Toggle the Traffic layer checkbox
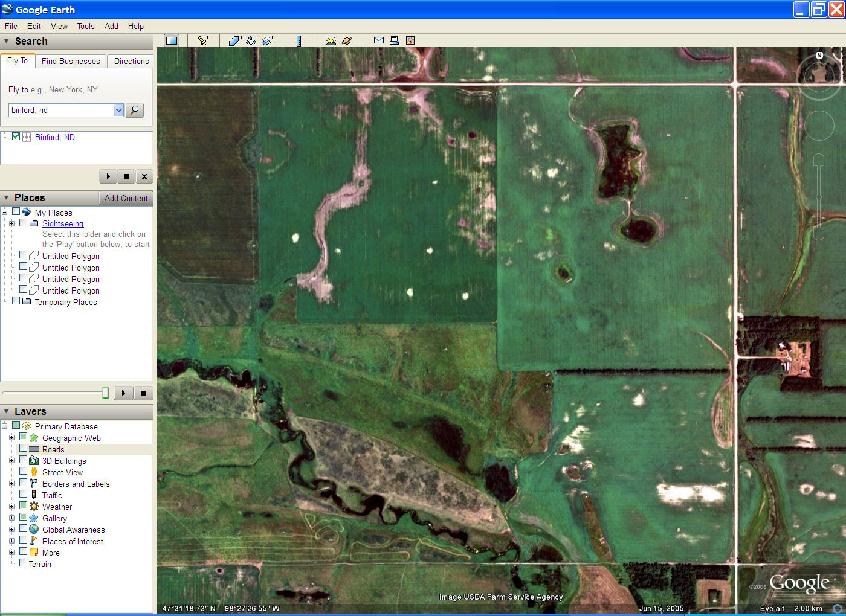This screenshot has height=616, width=846. point(24,495)
